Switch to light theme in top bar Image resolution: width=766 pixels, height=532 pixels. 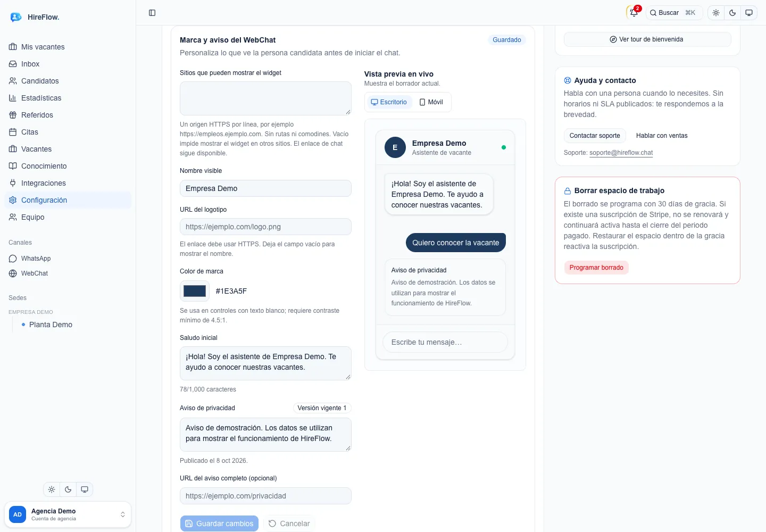coord(716,13)
